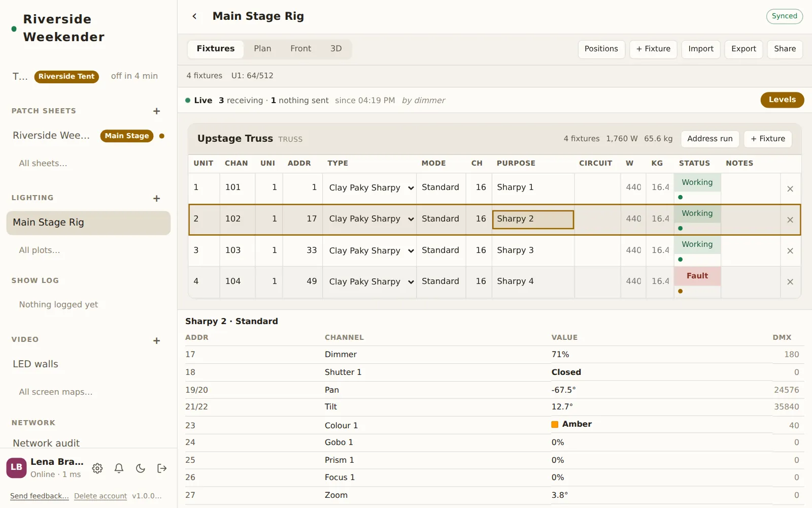Open Positions

tap(601, 49)
